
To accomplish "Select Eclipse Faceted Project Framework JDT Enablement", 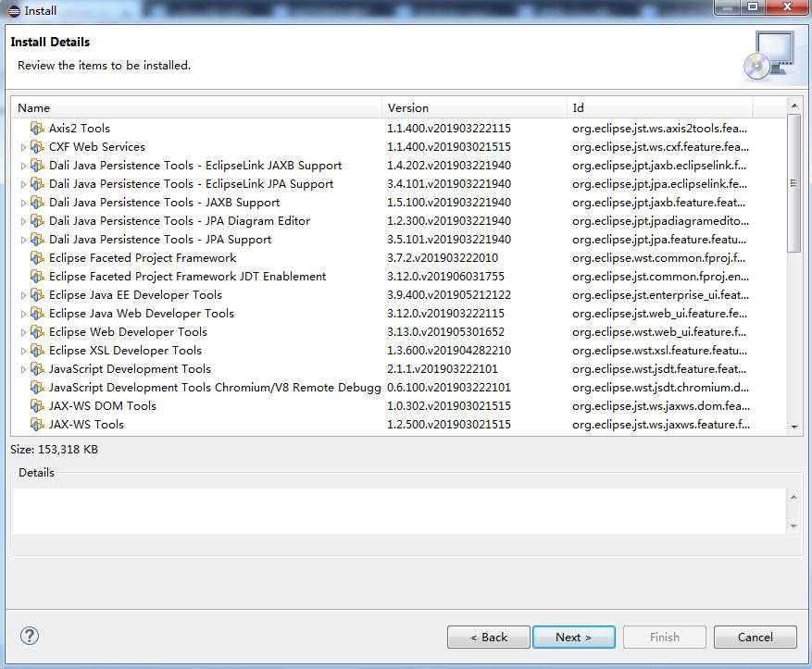I will [187, 277].
